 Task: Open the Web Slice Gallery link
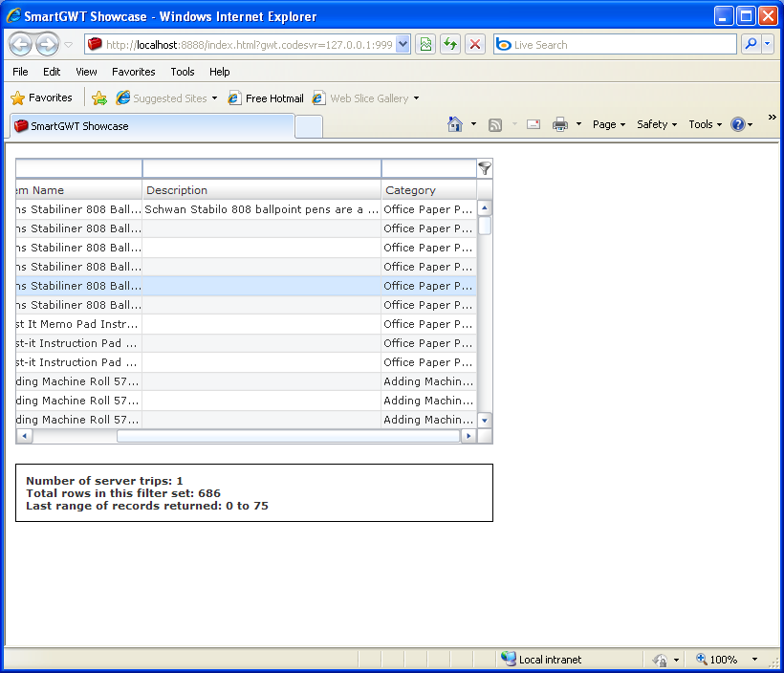pyautogui.click(x=361, y=98)
